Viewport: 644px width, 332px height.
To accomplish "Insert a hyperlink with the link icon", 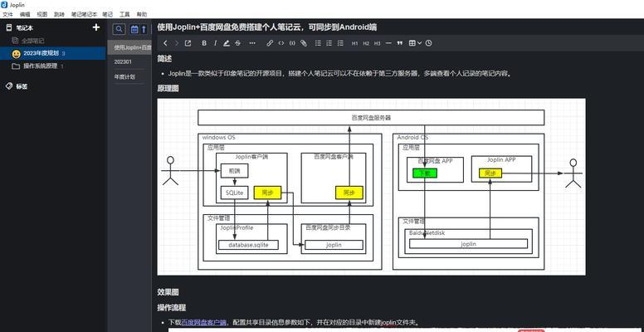I will tap(270, 43).
